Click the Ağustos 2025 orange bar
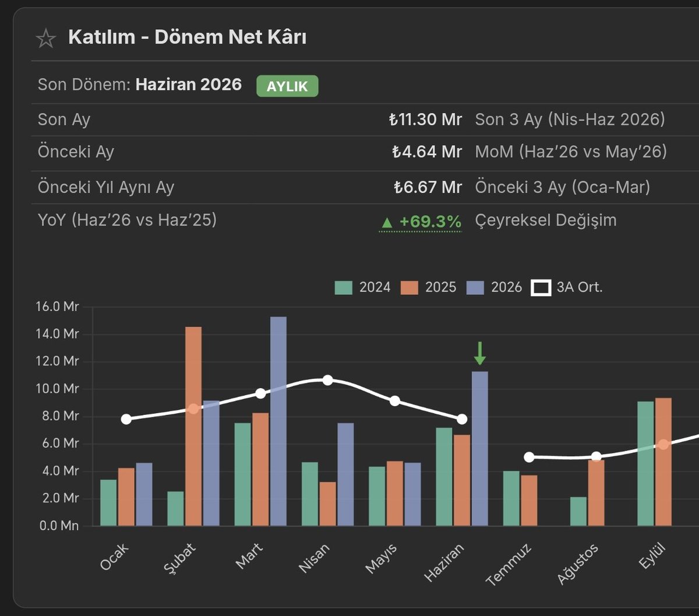 point(596,493)
